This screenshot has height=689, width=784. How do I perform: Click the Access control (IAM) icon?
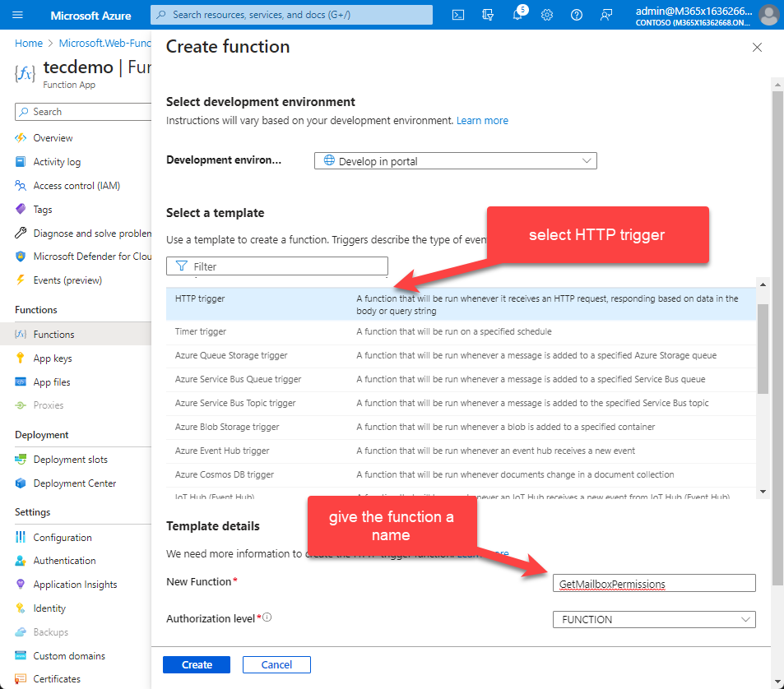click(x=21, y=185)
